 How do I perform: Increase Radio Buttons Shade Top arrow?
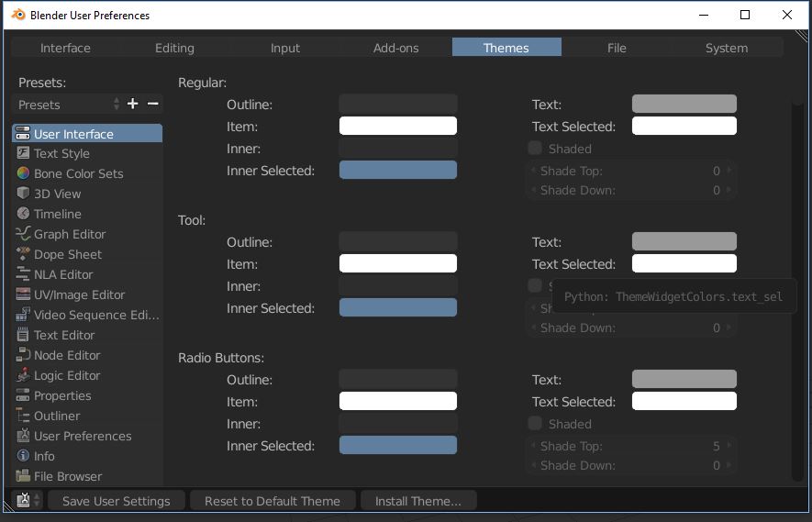(x=729, y=445)
